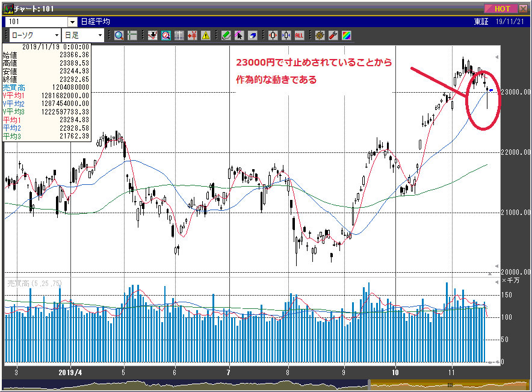Click the chart app icon in title bar

point(8,9)
